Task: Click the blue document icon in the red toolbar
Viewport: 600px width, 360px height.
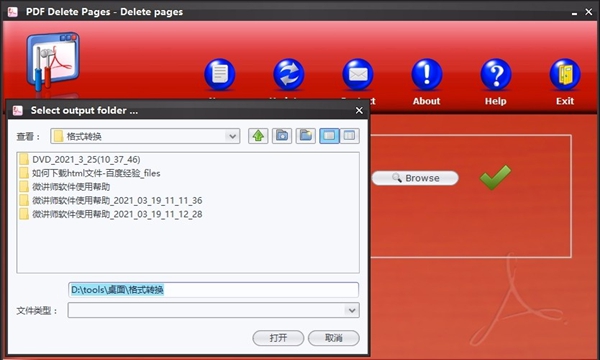Action: [x=220, y=75]
